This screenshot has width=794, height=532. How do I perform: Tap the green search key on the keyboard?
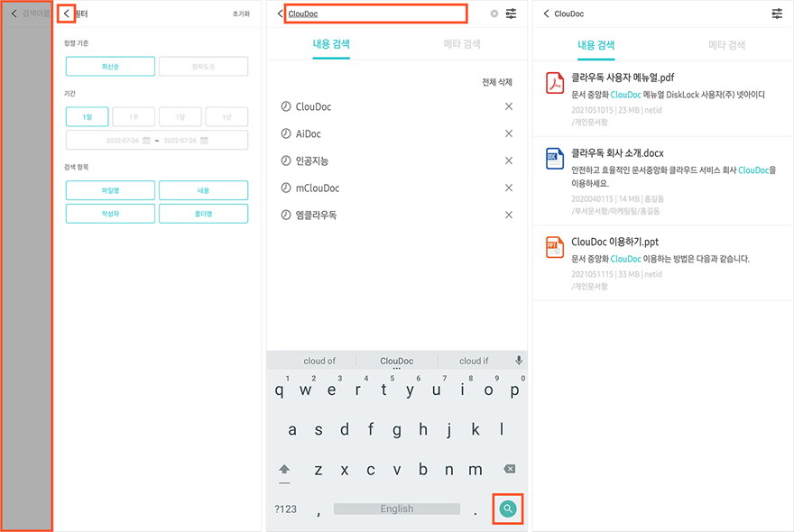click(x=508, y=509)
